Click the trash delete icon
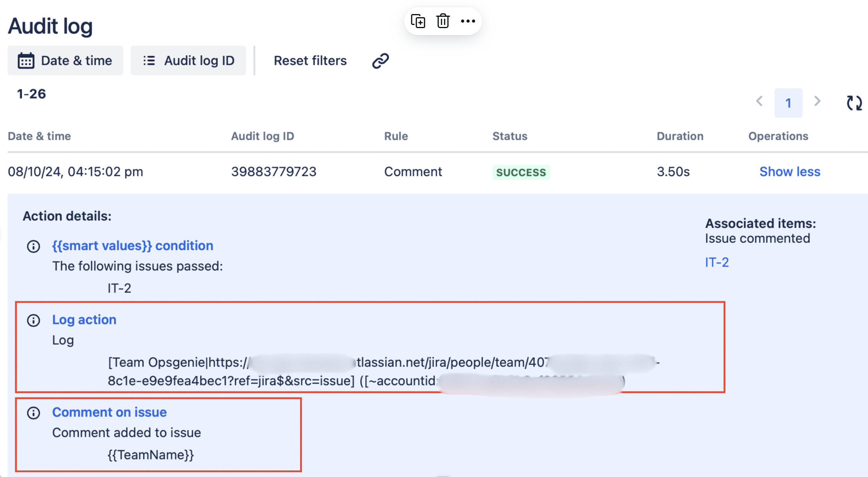The image size is (868, 477). (x=443, y=21)
